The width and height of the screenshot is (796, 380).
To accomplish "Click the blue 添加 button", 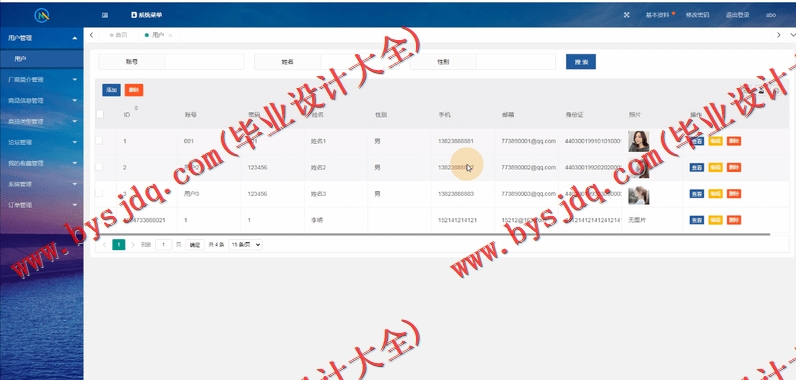I will tap(111, 90).
